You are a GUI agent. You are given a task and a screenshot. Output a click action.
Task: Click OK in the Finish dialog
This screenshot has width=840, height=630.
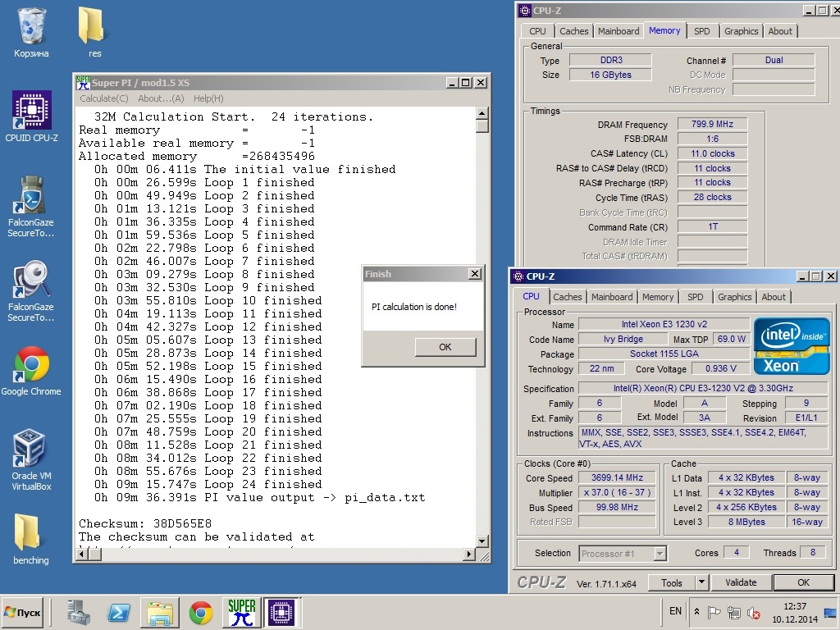(x=445, y=347)
